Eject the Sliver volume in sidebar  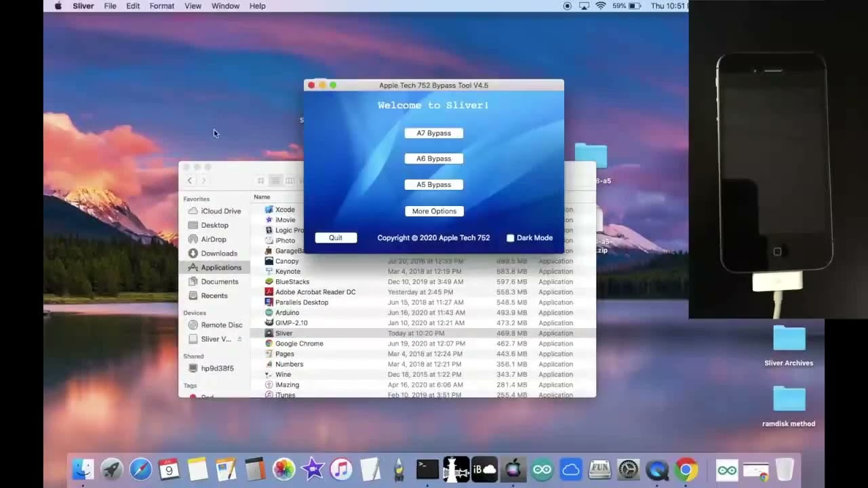(239, 339)
